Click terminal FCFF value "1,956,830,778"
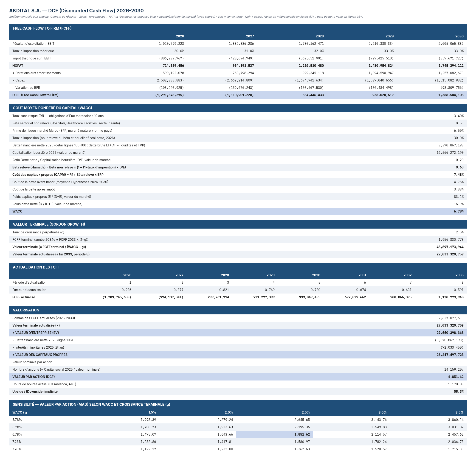The width and height of the screenshot is (476, 456). click(x=451, y=240)
